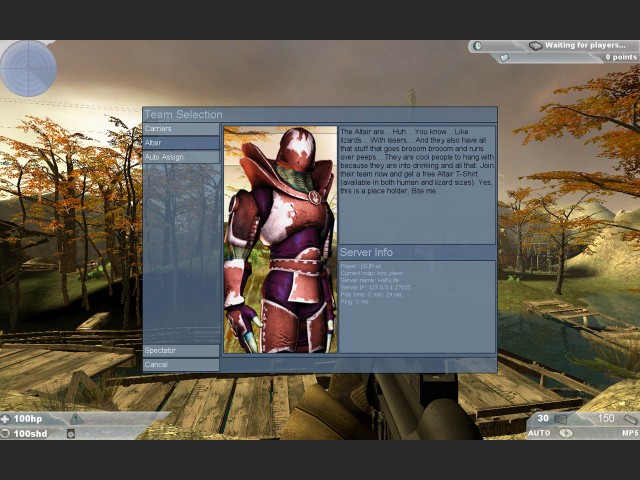Viewport: 640px width, 480px height.
Task: Click the reserve ammo bullet icon
Action: point(630,419)
